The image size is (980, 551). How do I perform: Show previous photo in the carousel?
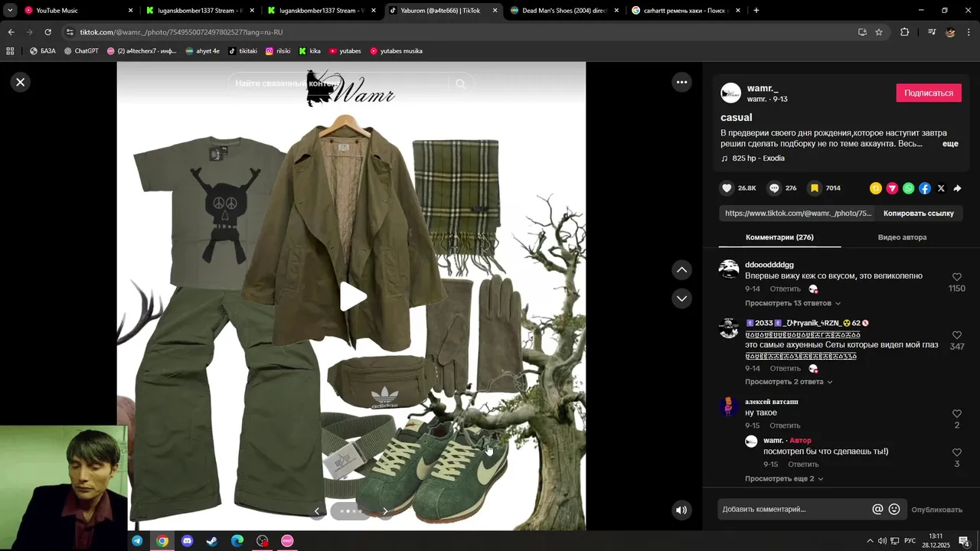click(x=317, y=511)
